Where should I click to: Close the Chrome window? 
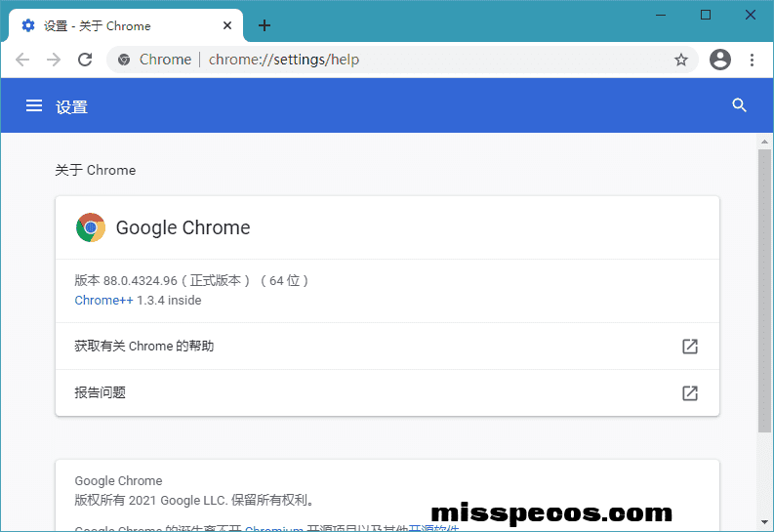pos(751,16)
